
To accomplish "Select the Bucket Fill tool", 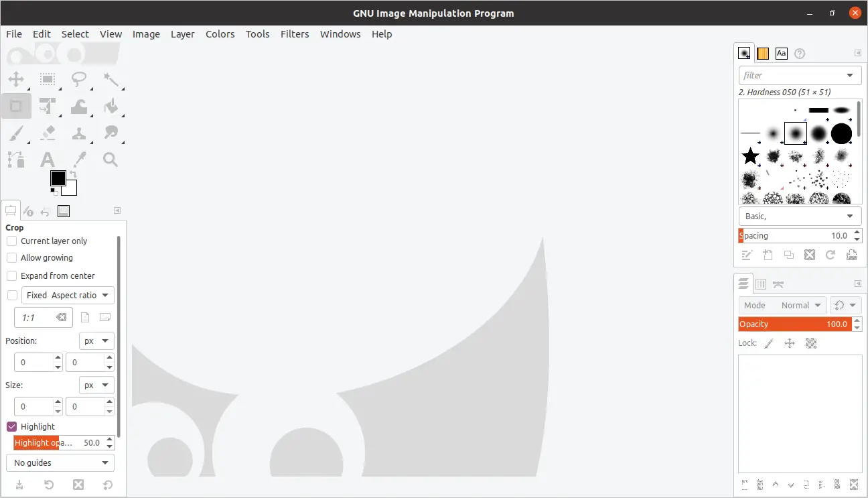I will coord(111,106).
